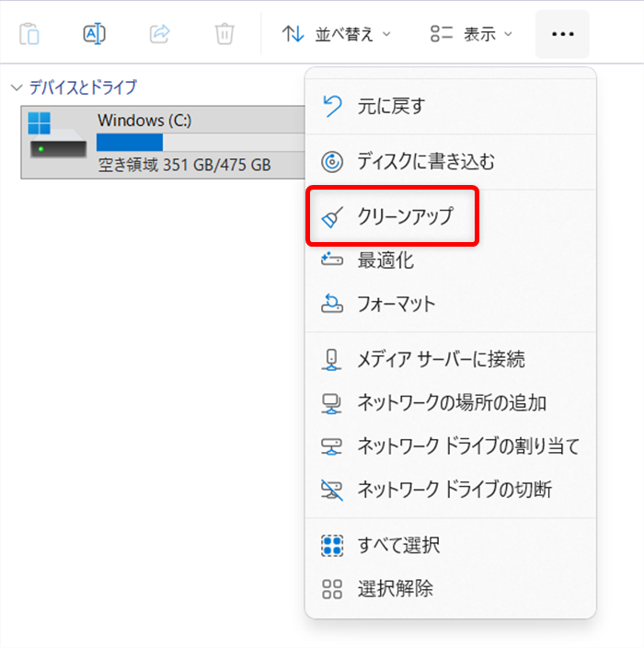This screenshot has height=648, width=644.
Task: Click the disc burn icon
Action: pos(332,162)
